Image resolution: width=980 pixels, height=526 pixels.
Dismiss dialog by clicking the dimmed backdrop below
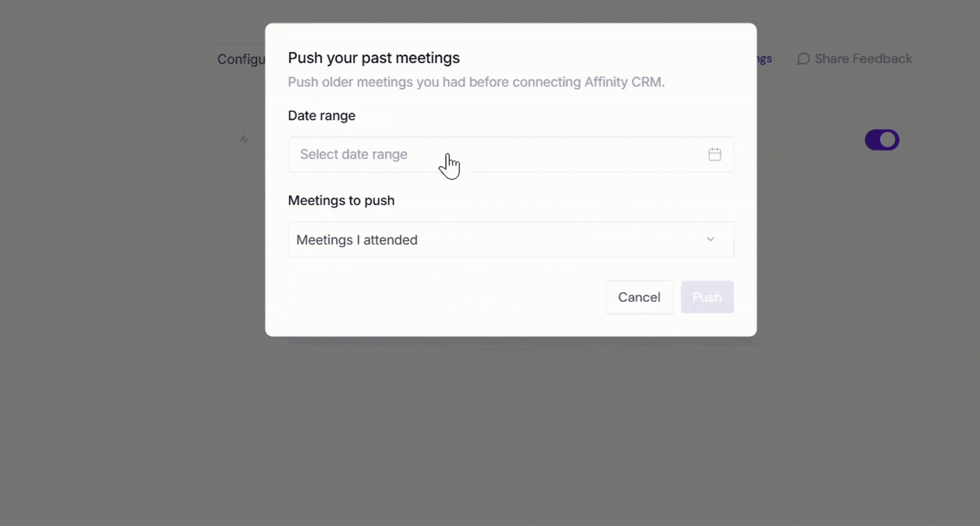(x=490, y=434)
